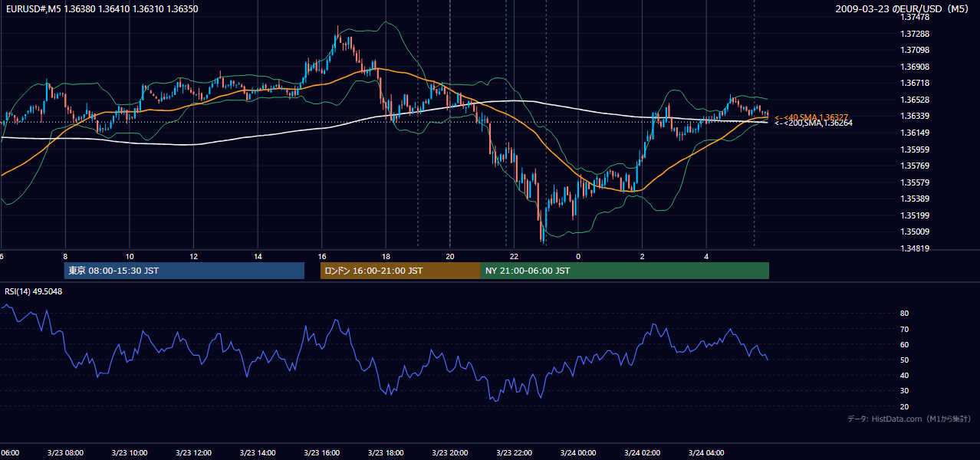
Task: Click the 3/24 02:00 bottom time label
Action: (642, 453)
